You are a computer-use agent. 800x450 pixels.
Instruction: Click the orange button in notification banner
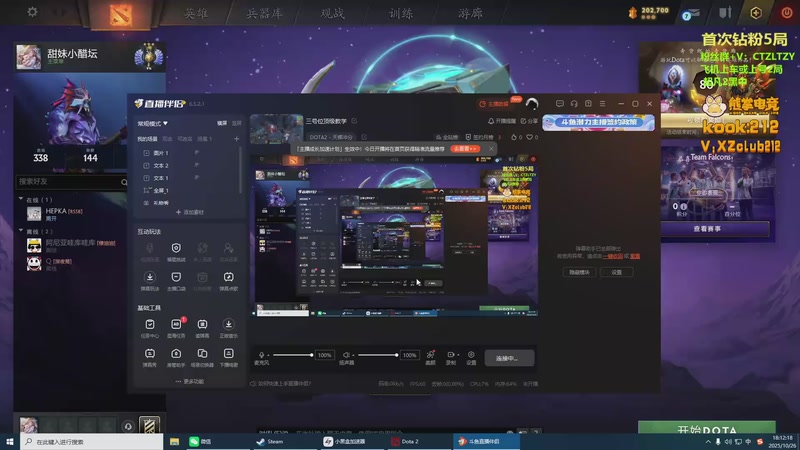coord(465,149)
